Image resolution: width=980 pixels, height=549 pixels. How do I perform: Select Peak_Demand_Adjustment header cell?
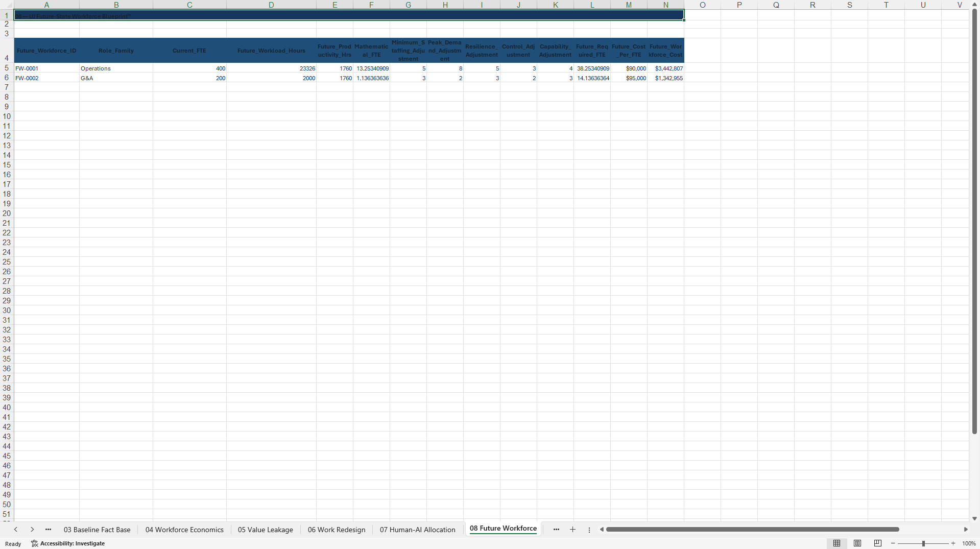pos(445,51)
